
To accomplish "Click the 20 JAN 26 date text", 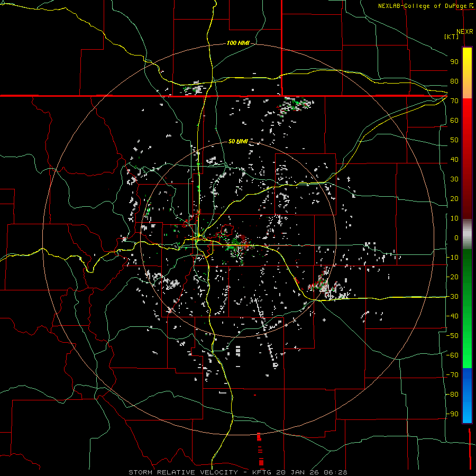I will 297,472.
